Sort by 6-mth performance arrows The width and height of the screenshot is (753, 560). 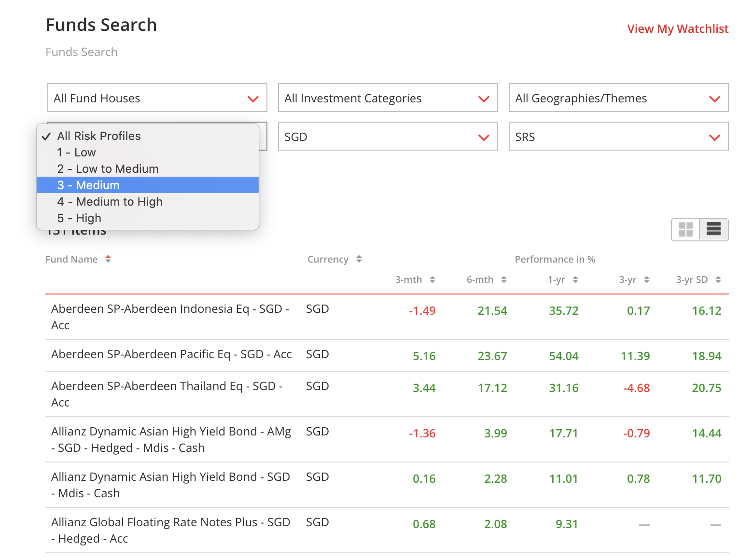(x=503, y=280)
